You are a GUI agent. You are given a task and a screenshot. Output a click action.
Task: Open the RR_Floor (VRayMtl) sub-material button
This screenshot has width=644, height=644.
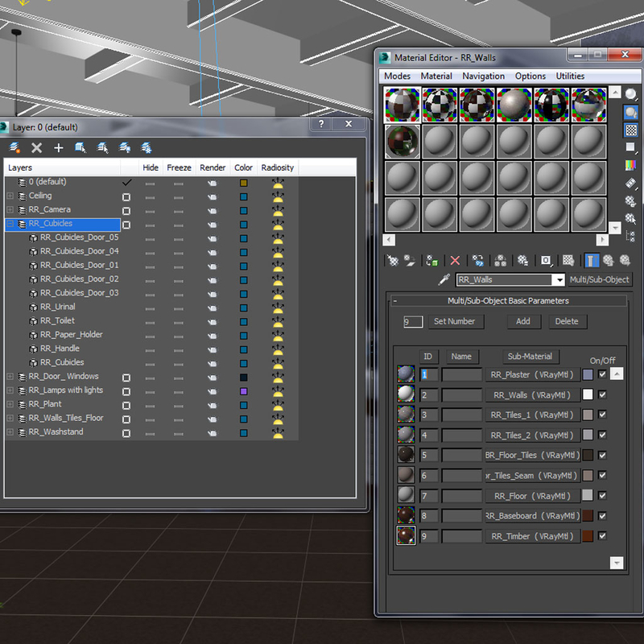(x=532, y=496)
